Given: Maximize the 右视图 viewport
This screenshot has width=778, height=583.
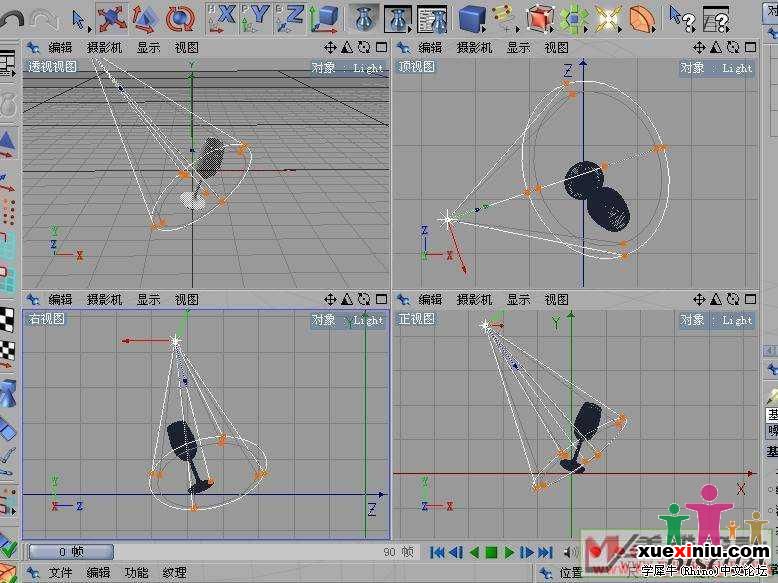Looking at the screenshot, I should 382,300.
